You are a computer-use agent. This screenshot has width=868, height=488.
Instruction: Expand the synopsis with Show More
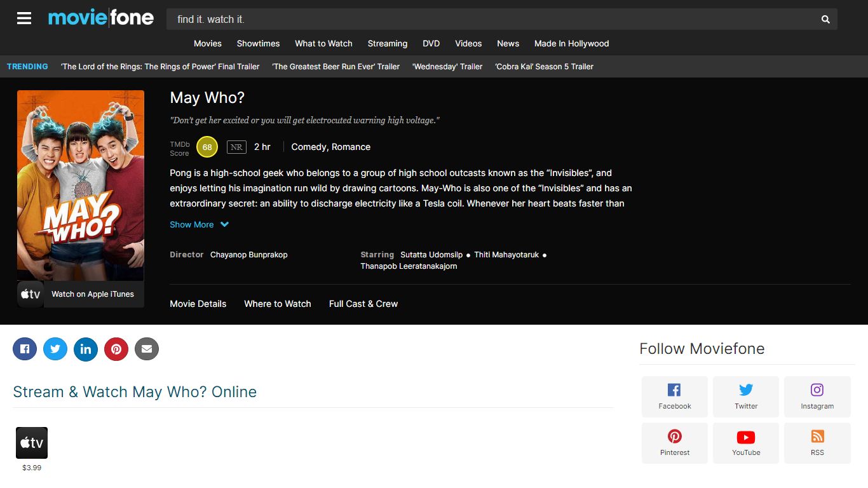(x=192, y=224)
